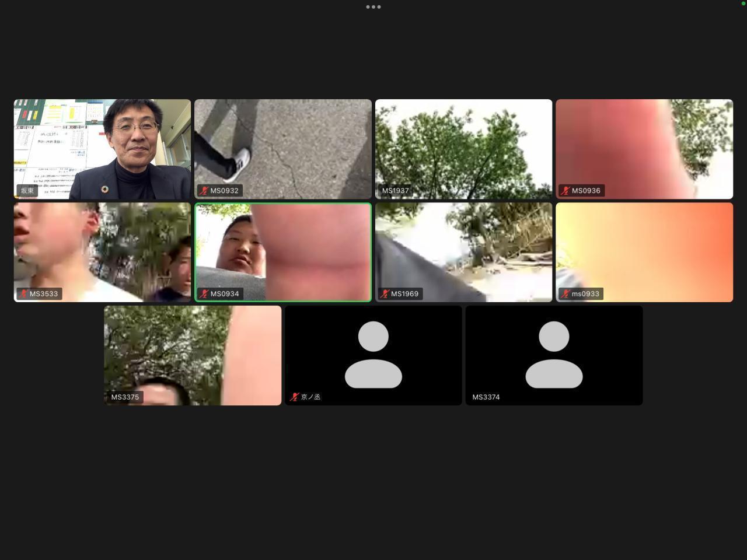Screen dimensions: 747x560
Task: Select the 坂東 video tile
Action: (102, 149)
